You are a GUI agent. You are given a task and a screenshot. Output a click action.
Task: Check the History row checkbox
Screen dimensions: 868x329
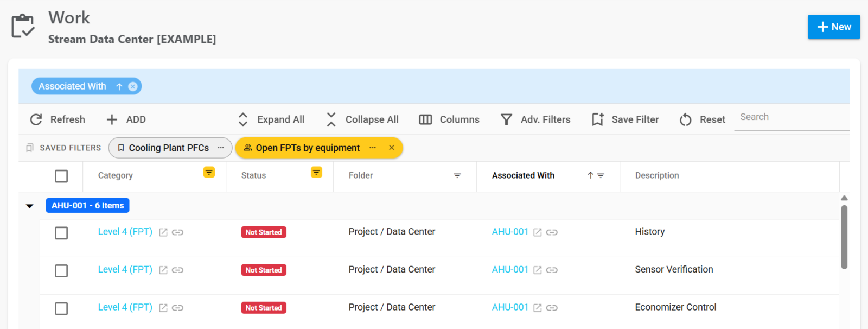pos(61,233)
